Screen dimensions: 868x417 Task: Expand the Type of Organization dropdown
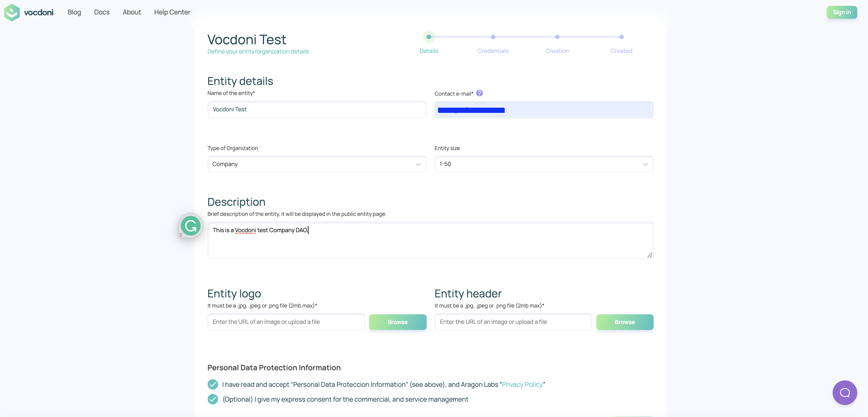pos(317,164)
